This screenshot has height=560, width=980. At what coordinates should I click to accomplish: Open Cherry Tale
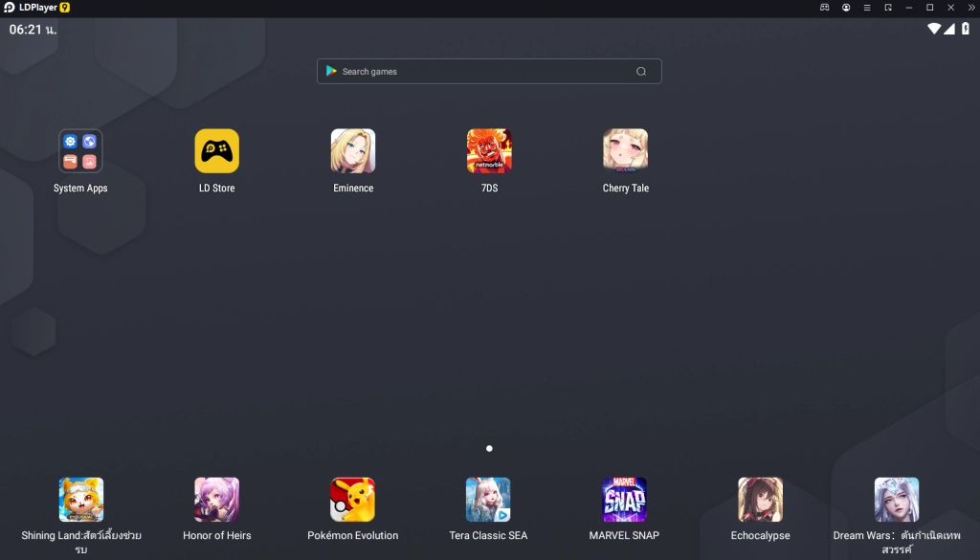[x=625, y=150]
